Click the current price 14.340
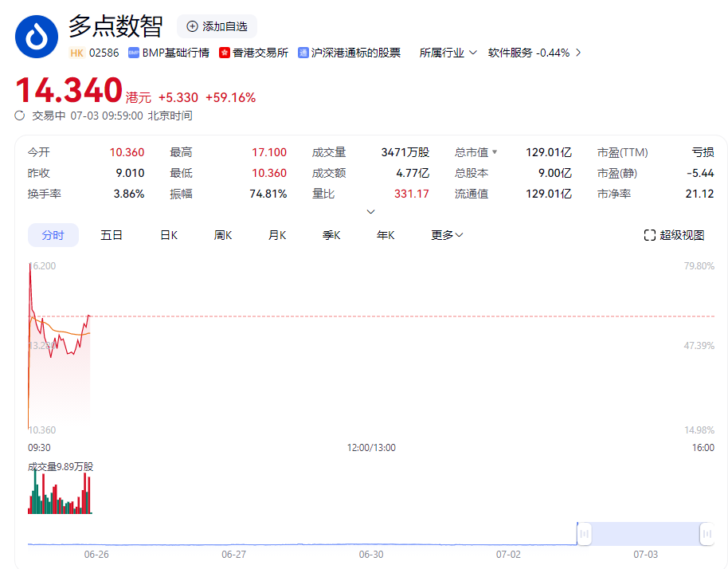 68,90
